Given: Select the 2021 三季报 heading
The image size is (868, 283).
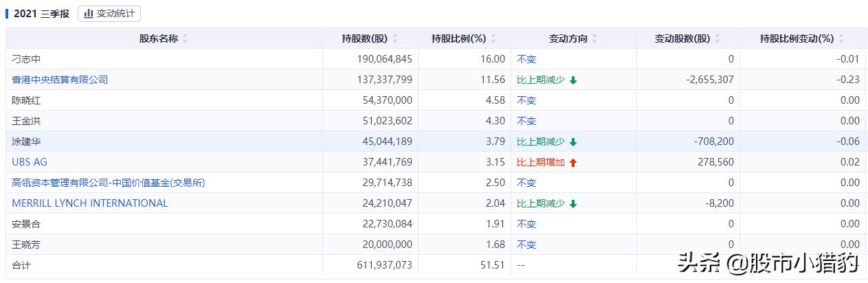Looking at the screenshot, I should tap(41, 13).
